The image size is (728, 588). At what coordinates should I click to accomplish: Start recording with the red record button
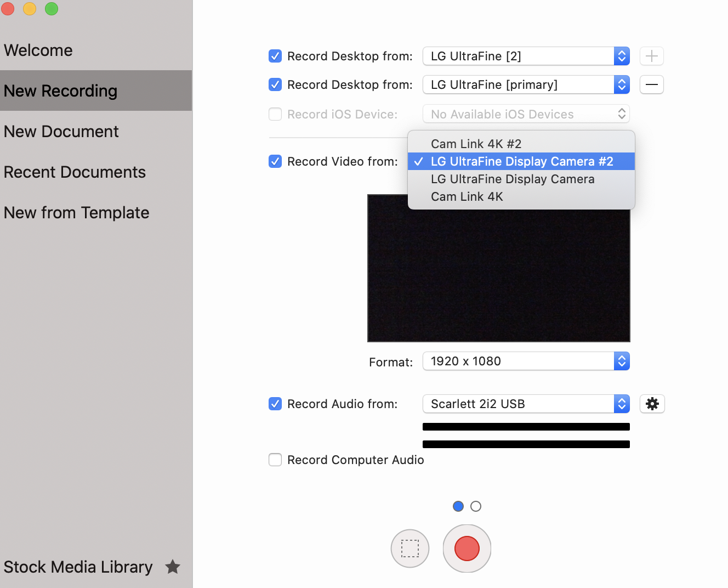pos(467,549)
